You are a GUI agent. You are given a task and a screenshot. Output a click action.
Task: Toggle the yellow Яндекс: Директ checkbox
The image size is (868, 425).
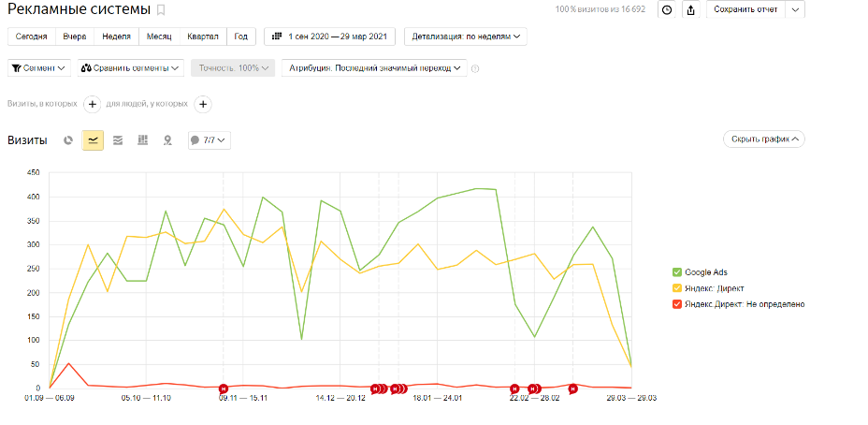(676, 288)
